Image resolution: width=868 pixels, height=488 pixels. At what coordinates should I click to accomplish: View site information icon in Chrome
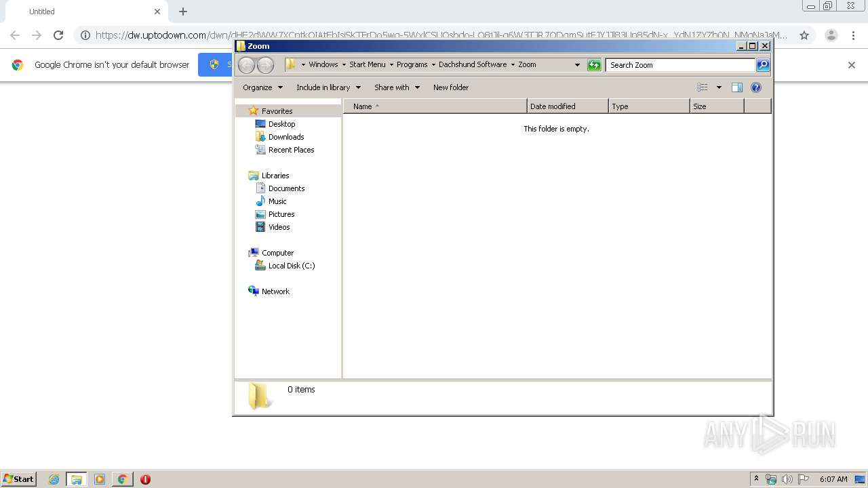tap(85, 35)
